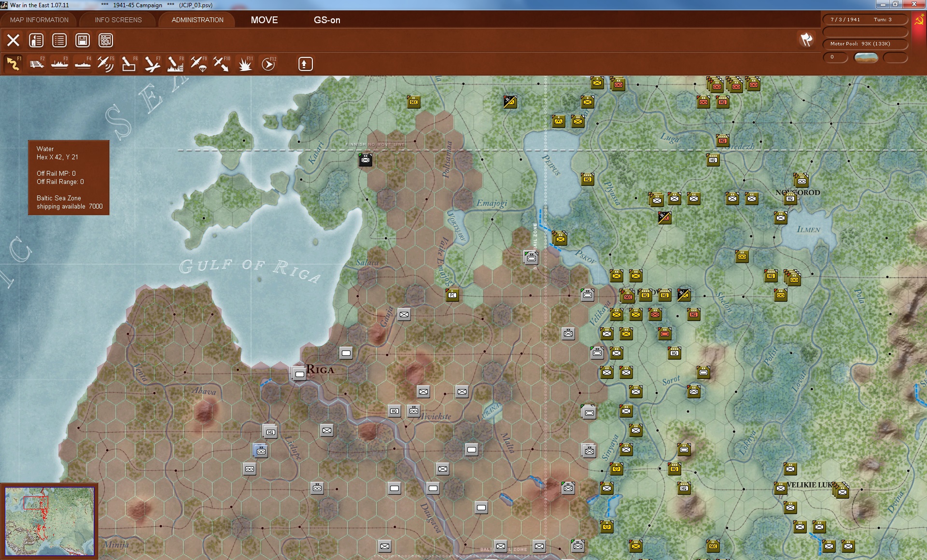Select the F4 amphibious transport icon

pyautogui.click(x=83, y=64)
